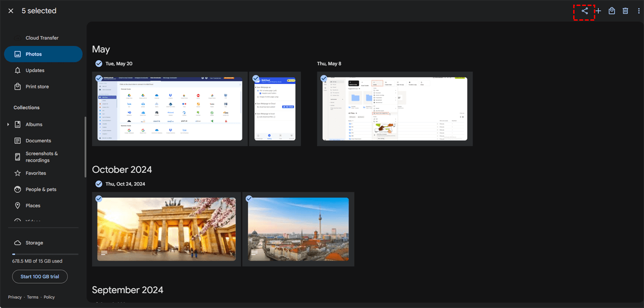Click the Print store bag icon

(x=17, y=86)
